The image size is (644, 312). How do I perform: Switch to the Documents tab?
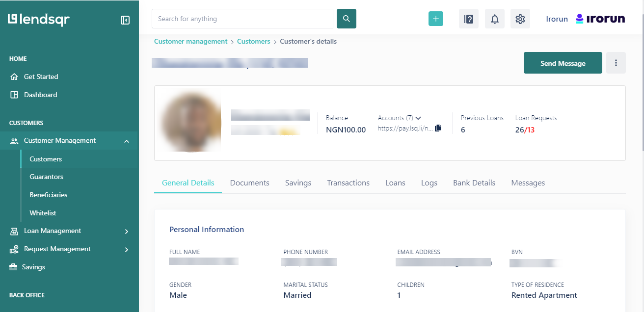[x=249, y=182]
